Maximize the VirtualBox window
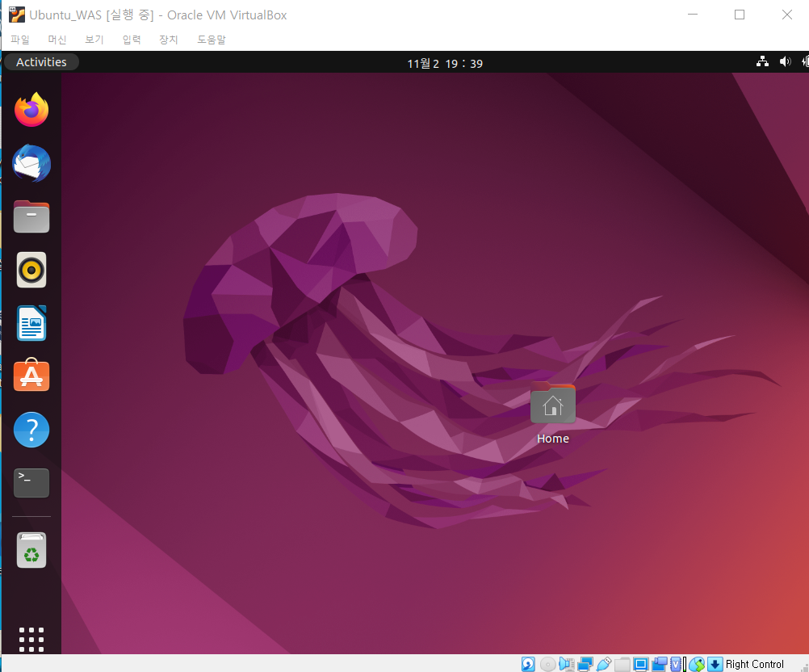809x672 pixels. [x=740, y=15]
